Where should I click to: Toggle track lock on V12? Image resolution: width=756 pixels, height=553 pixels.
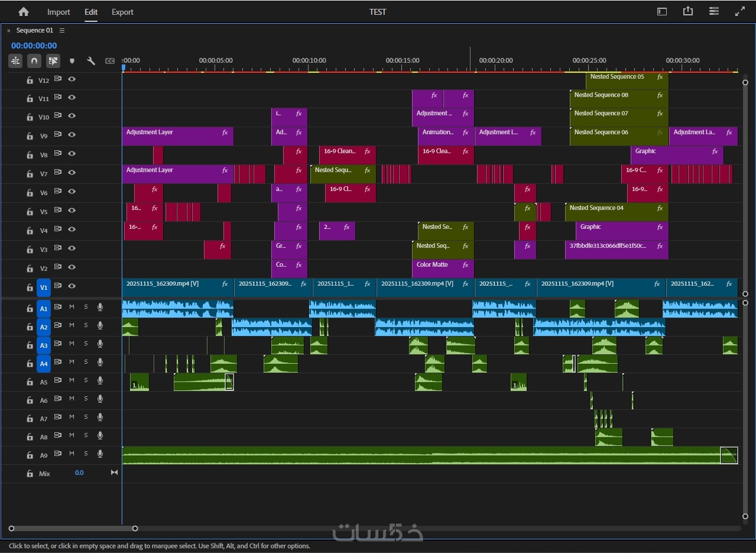30,80
